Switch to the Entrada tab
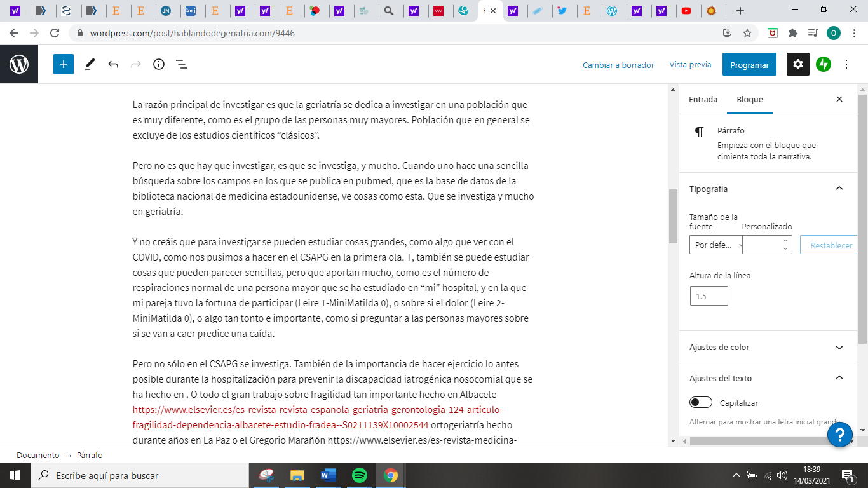This screenshot has height=488, width=868. tap(703, 100)
